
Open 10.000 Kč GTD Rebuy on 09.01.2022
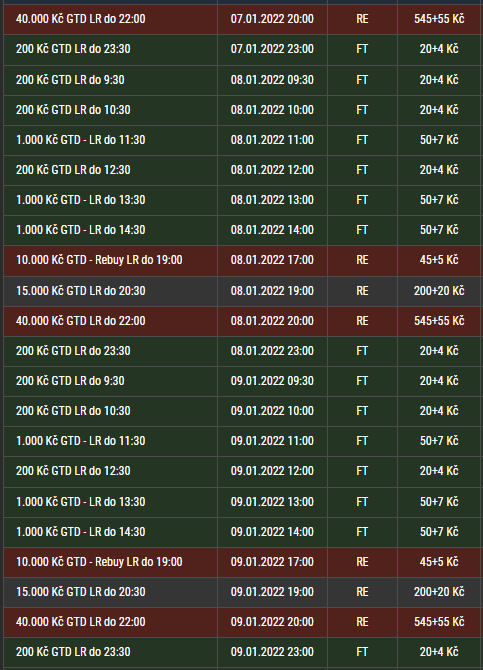[x=99, y=561]
